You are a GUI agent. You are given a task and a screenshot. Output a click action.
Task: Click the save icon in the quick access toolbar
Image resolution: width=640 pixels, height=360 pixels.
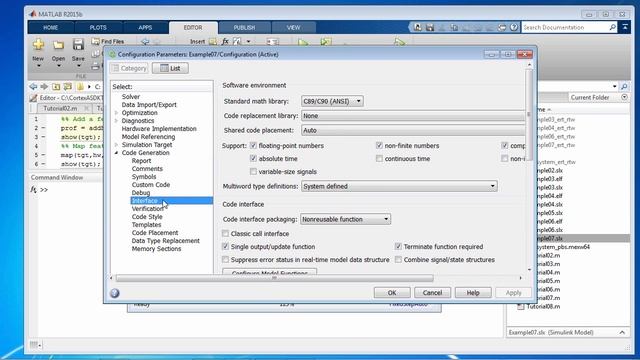pyautogui.click(x=430, y=27)
